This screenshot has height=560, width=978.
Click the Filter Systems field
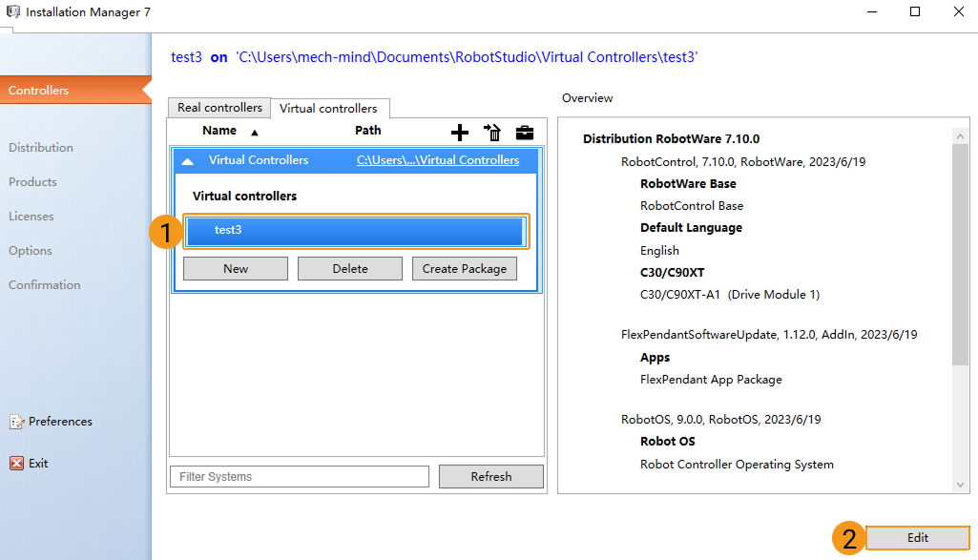pyautogui.click(x=299, y=477)
